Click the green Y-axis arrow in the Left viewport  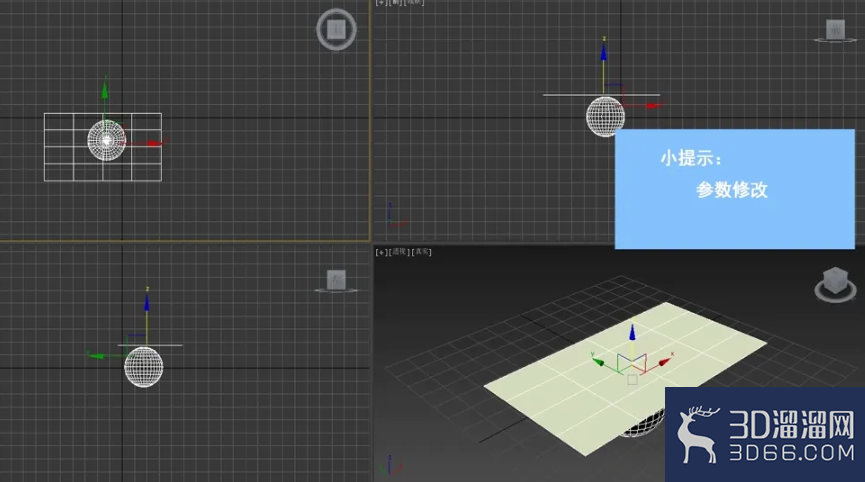(x=96, y=356)
